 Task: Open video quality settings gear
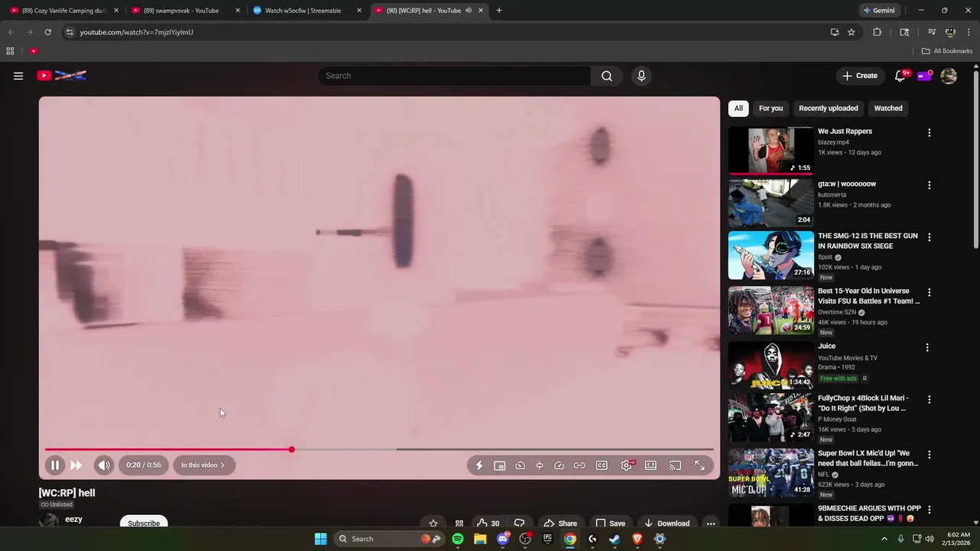pyautogui.click(x=626, y=465)
